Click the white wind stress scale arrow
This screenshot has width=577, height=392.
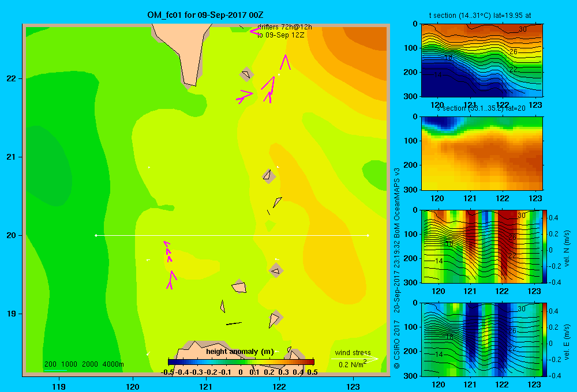pyautogui.click(x=354, y=359)
